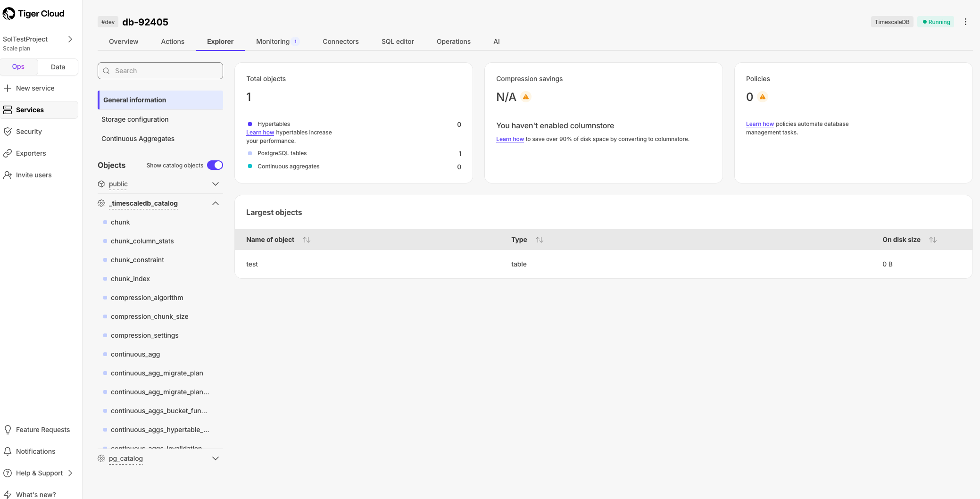980x499 pixels.
Task: Click the Feature Requests lightbulb icon
Action: (8, 430)
